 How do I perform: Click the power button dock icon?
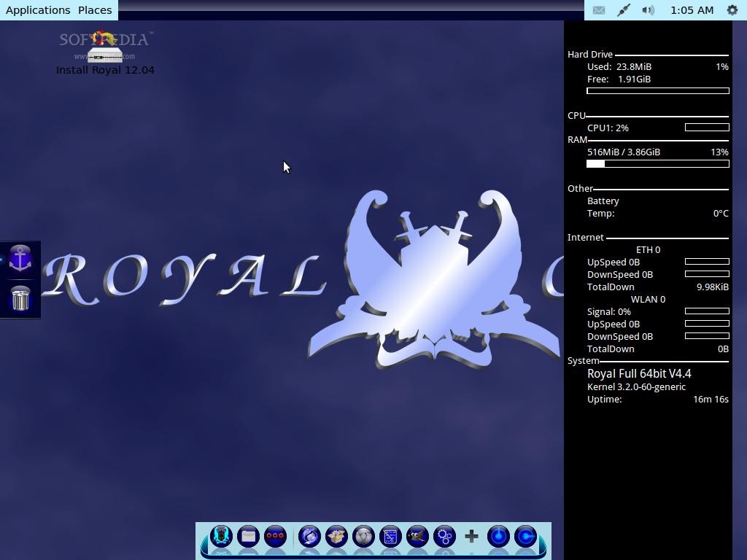[498, 536]
